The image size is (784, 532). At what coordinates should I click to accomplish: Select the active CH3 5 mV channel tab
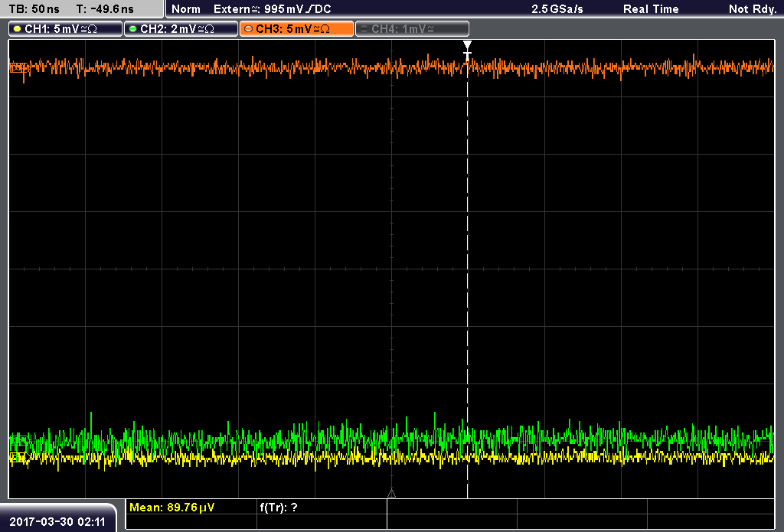[x=296, y=29]
